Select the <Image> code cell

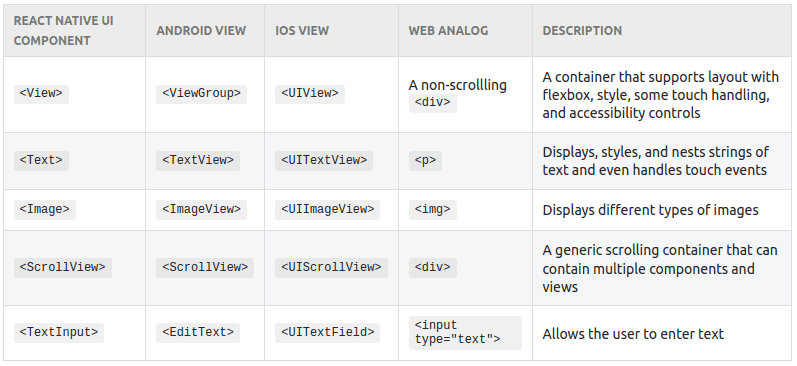coord(45,210)
